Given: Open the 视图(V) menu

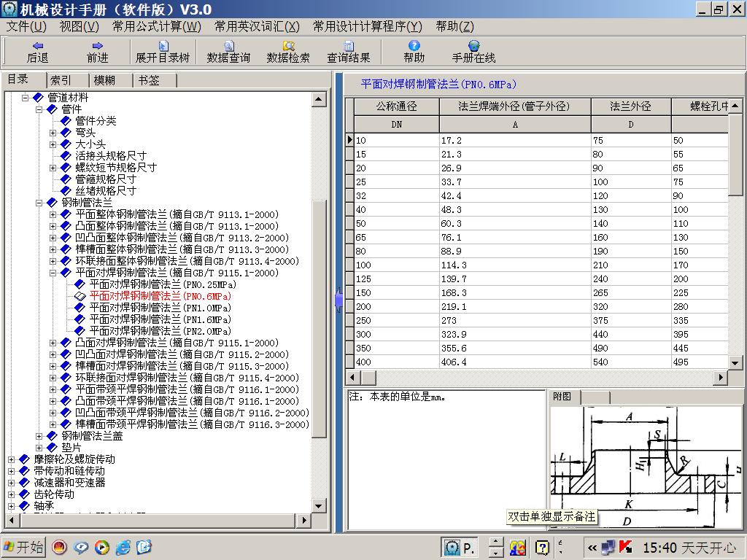Looking at the screenshot, I should pos(79,26).
